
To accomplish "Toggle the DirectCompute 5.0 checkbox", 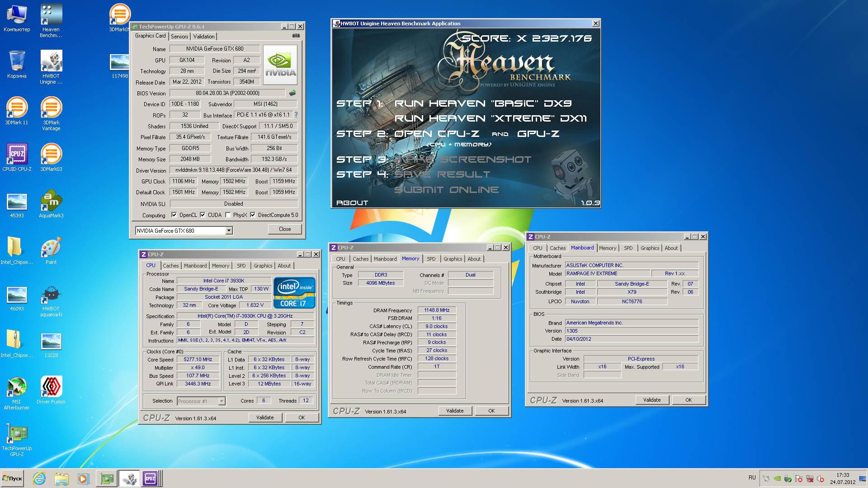I will [x=253, y=215].
